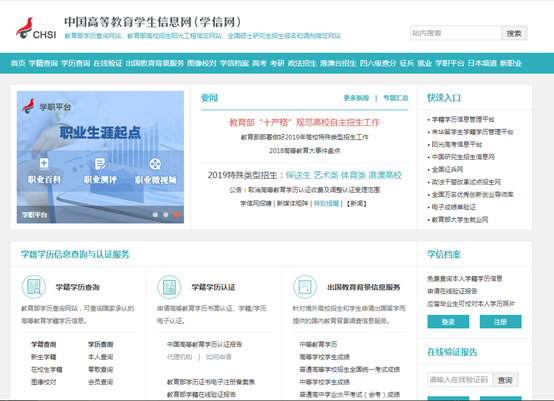Open the 体育类 link
The width and height of the screenshot is (554, 401).
click(x=353, y=175)
